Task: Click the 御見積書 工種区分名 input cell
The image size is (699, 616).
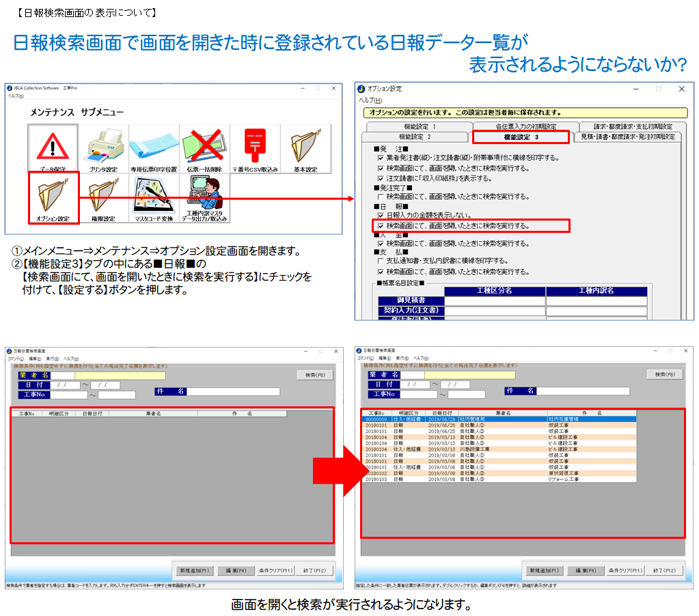Action: [x=495, y=301]
